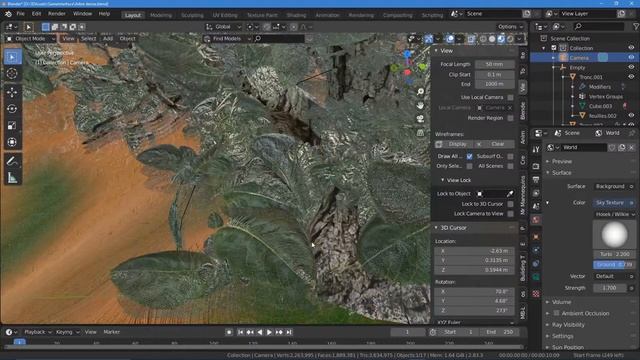Screen dimensions: 640x360
Task: Jump to timeline start button
Action: 240,332
